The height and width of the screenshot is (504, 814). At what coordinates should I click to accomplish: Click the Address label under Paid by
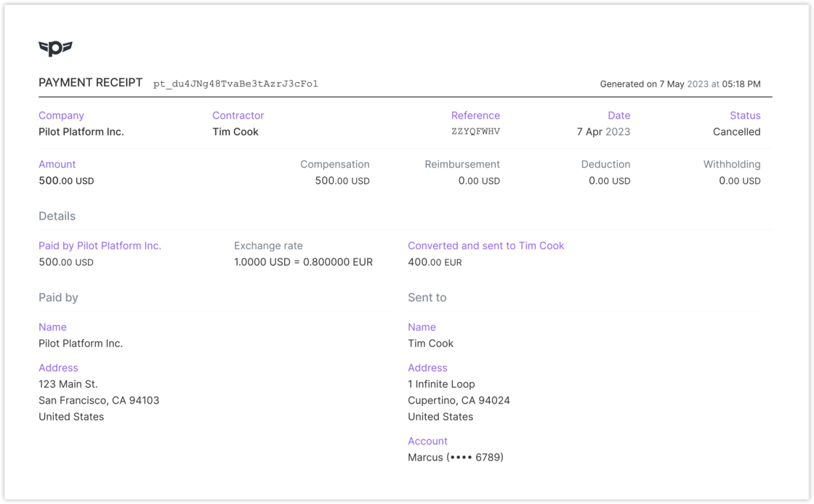point(58,367)
